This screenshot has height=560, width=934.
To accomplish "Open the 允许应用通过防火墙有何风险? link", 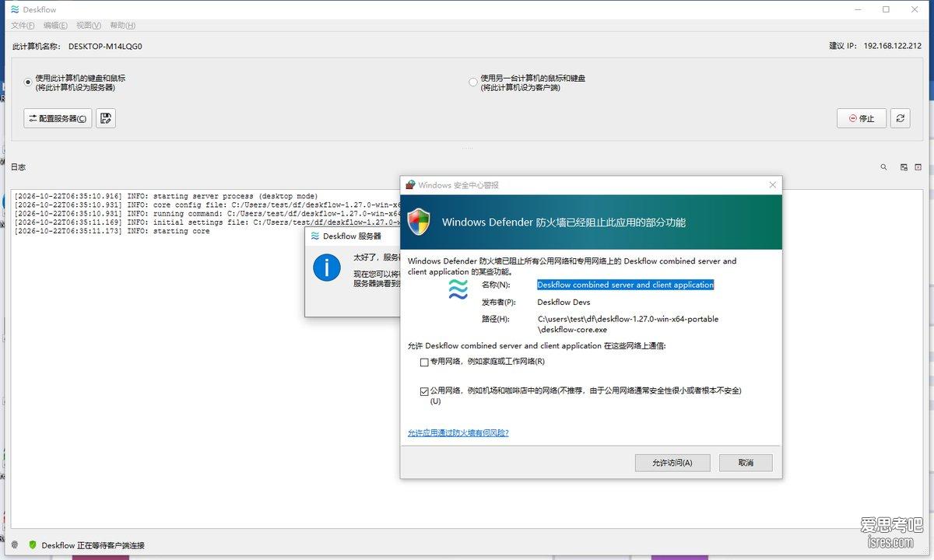I will [x=458, y=432].
